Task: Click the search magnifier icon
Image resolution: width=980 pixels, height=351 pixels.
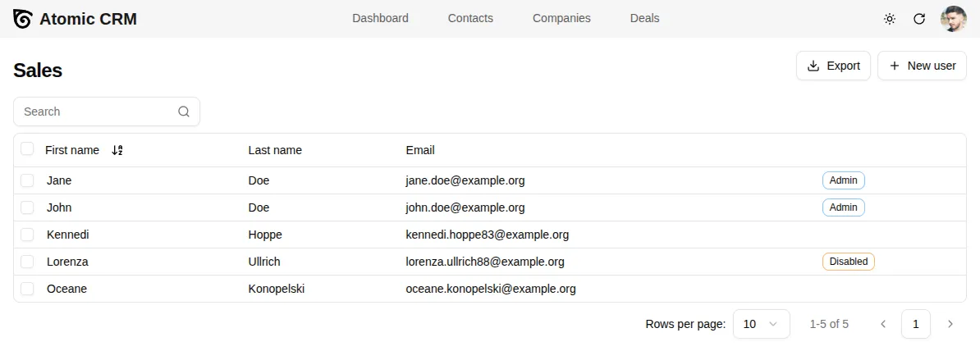Action: (184, 112)
